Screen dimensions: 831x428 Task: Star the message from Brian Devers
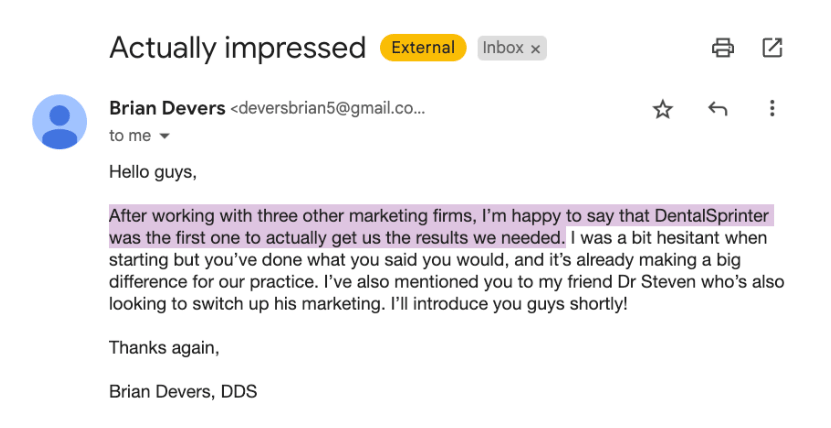pyautogui.click(x=662, y=109)
